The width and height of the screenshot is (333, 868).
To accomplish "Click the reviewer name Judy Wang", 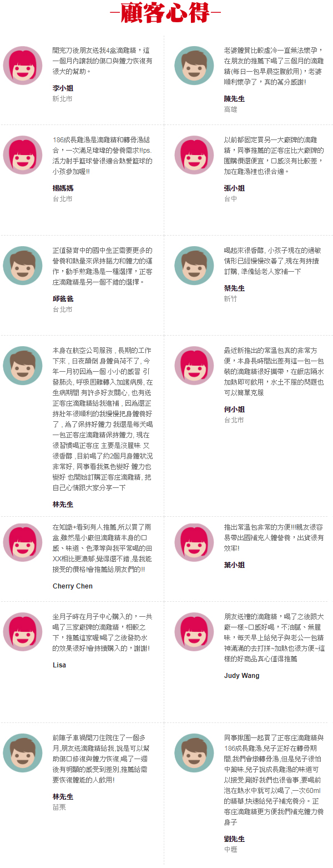I will tap(241, 676).
